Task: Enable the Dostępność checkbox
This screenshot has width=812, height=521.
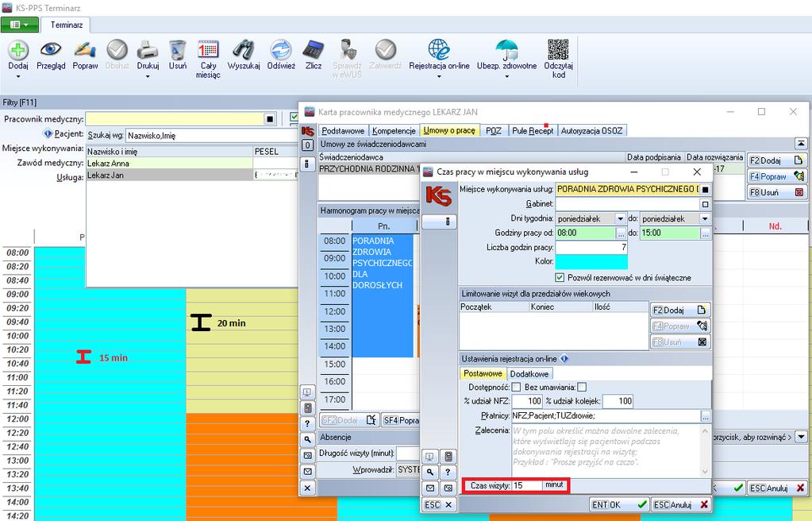Action: (x=516, y=388)
